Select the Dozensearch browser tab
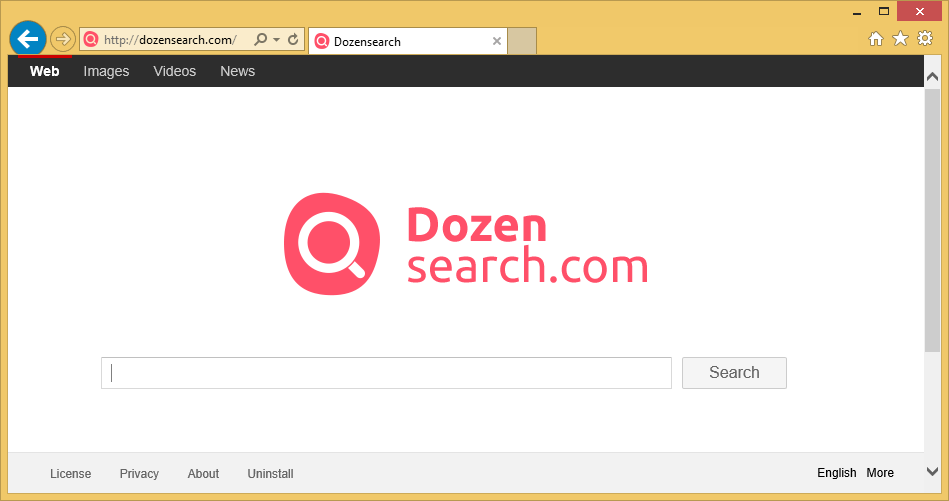 (x=407, y=41)
